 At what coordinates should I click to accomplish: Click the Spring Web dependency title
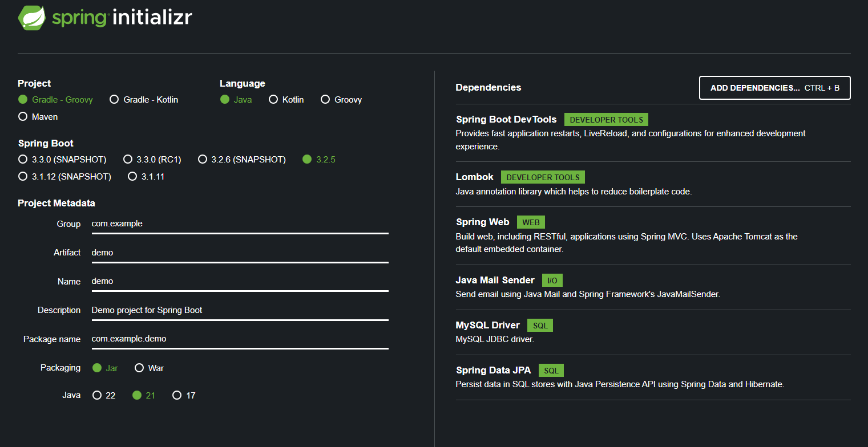[483, 222]
